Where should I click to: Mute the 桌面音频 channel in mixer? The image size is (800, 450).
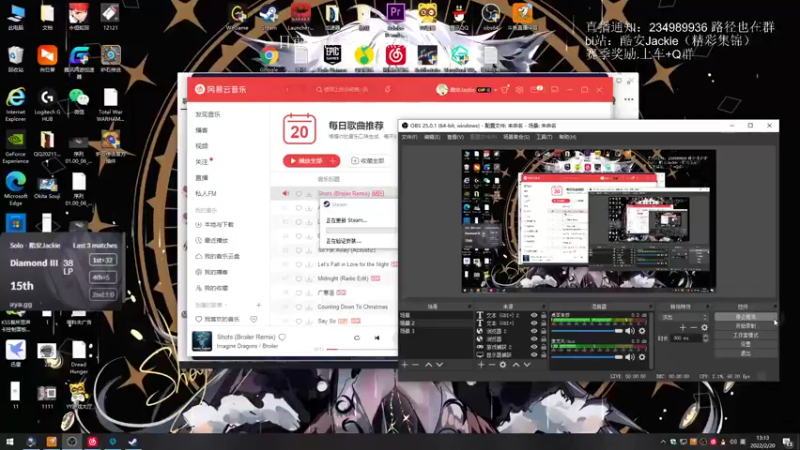630,331
